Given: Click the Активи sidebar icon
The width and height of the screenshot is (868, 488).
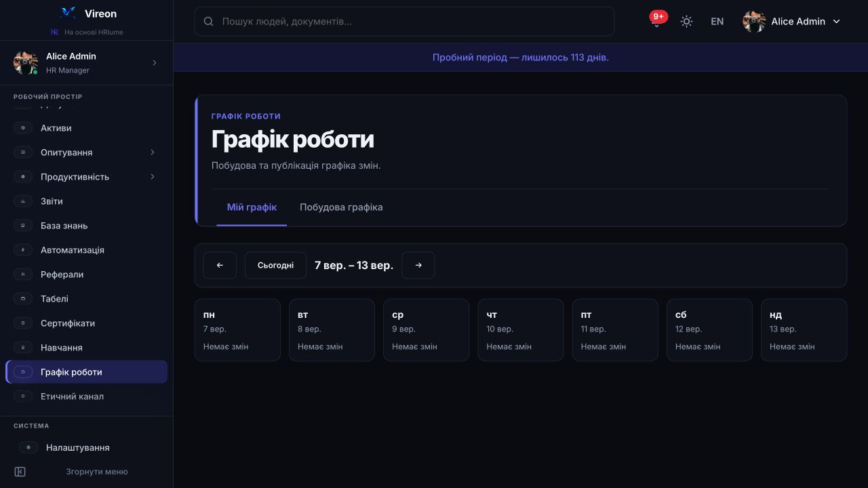Looking at the screenshot, I should pos(23,128).
